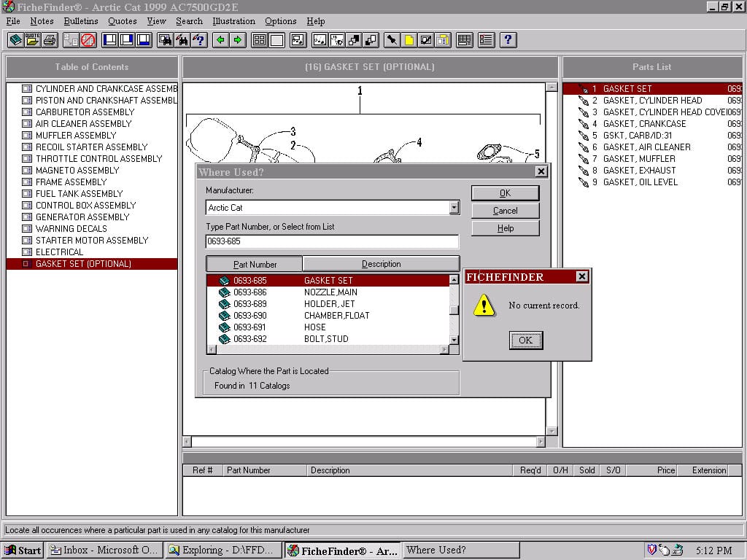Viewport: 747px width, 560px height.
Task: Switch to Inbox - Microsoft Outlook taskbar item
Action: tap(104, 551)
